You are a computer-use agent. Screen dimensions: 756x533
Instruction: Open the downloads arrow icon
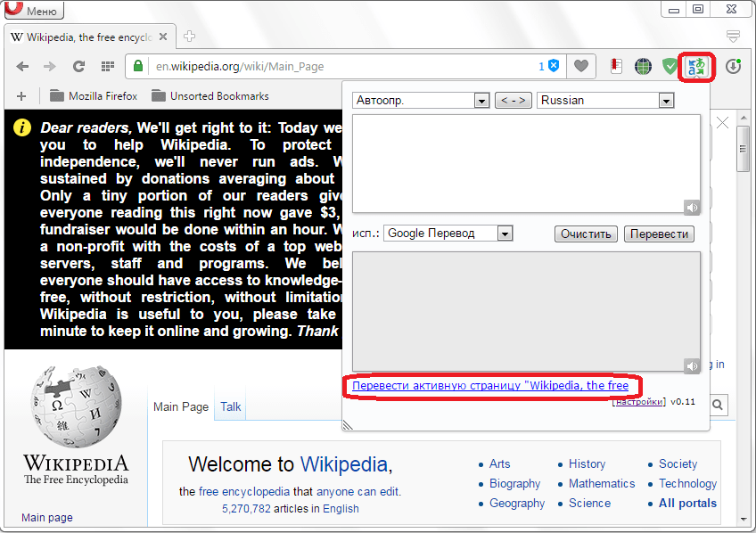point(733,67)
